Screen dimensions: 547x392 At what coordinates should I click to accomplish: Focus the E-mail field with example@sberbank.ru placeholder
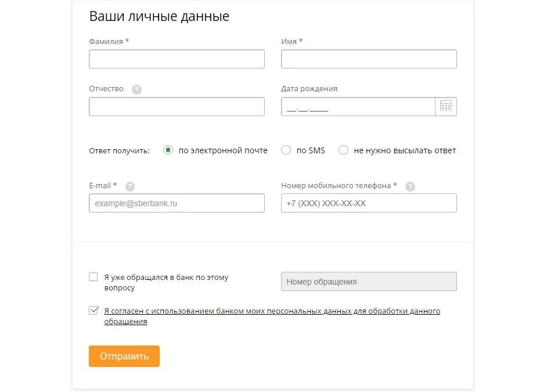coord(177,203)
